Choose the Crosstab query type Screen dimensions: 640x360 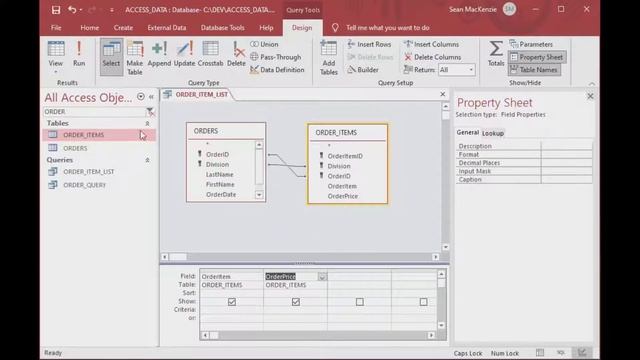tap(211, 54)
